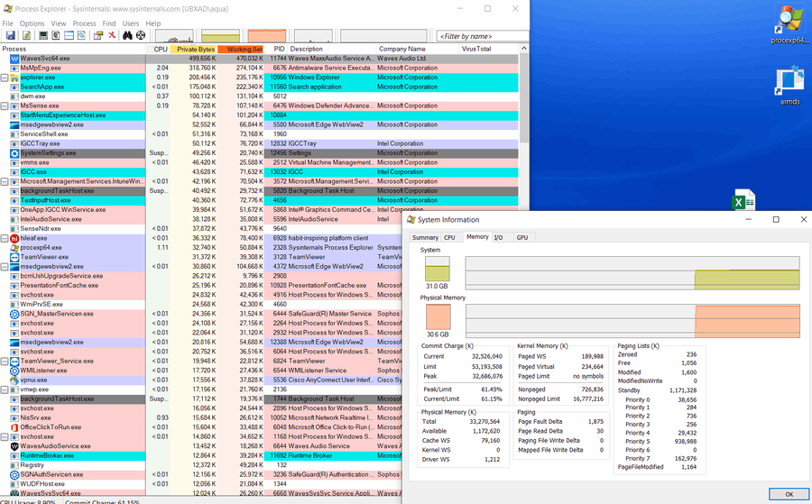This screenshot has height=504, width=812.
Task: Select the RuntimeBroker.exe process row
Action: (x=201, y=455)
